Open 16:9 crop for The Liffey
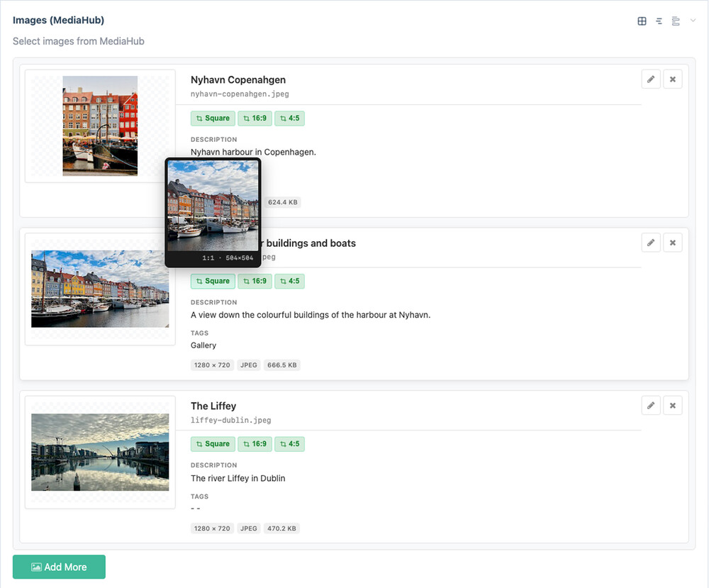709x588 pixels. (255, 444)
